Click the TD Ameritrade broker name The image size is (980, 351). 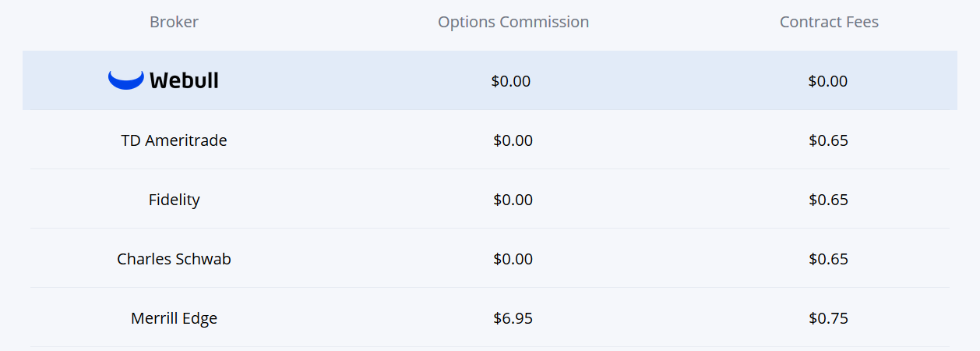(x=174, y=140)
